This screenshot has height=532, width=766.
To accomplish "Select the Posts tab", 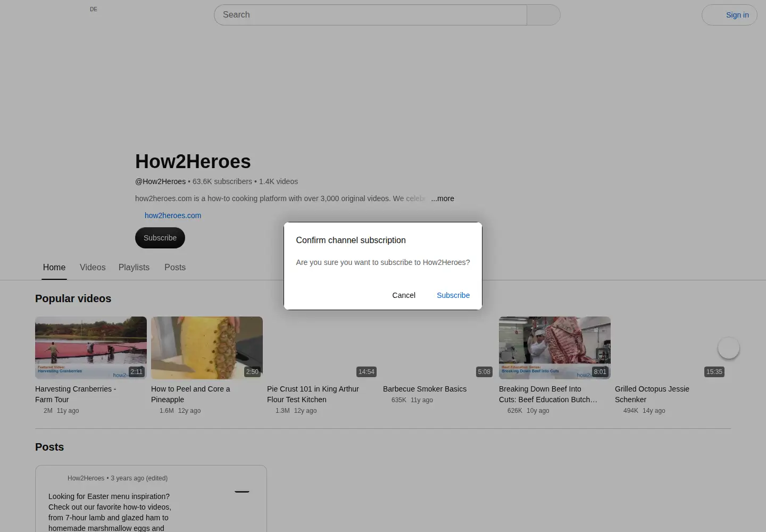I will pos(175,267).
